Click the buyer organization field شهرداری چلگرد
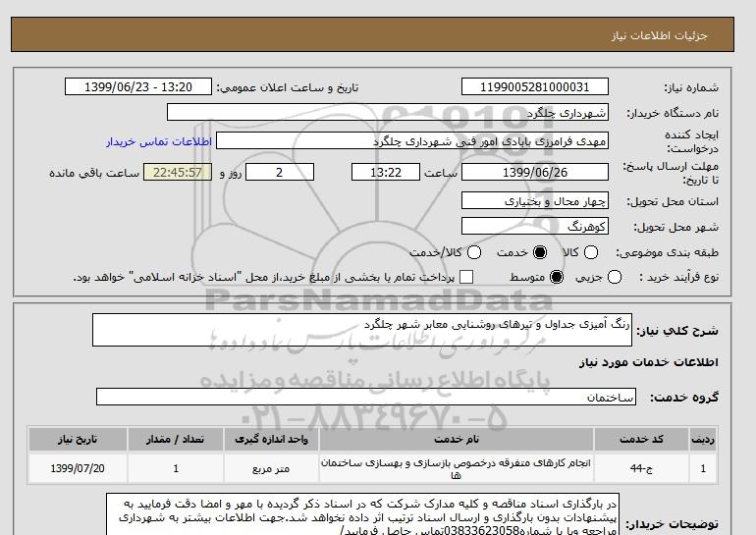Screen dimensions: 756x535 [x=388, y=112]
